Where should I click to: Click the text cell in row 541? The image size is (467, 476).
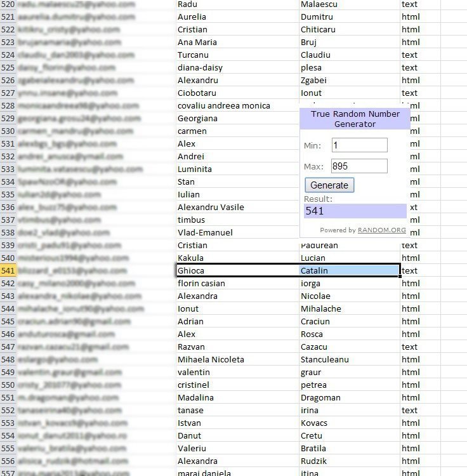click(420, 270)
